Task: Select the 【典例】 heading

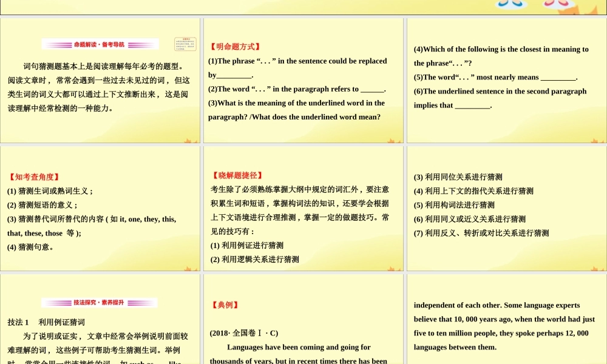Action: (x=225, y=305)
